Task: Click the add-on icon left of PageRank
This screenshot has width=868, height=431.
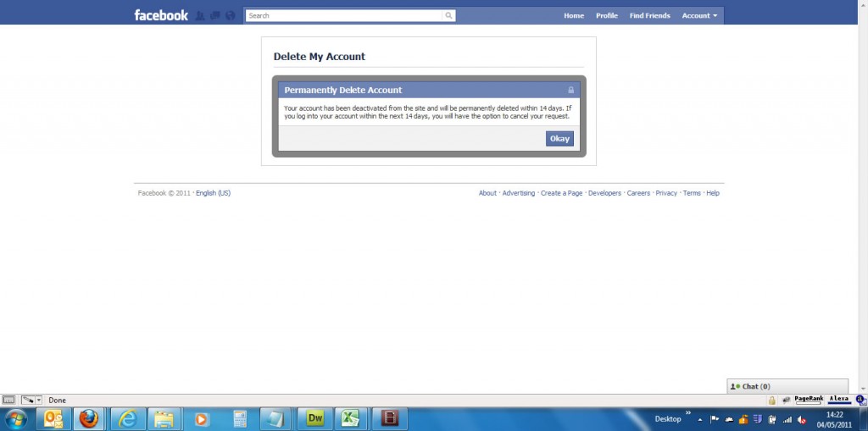Action: (786, 400)
